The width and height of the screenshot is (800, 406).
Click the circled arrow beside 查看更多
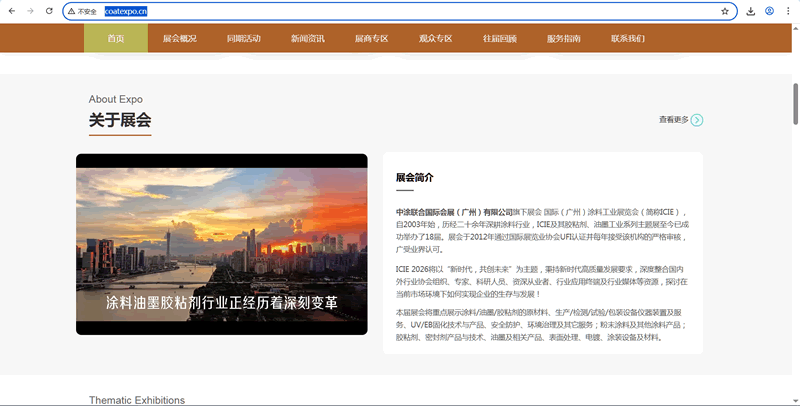(x=697, y=120)
